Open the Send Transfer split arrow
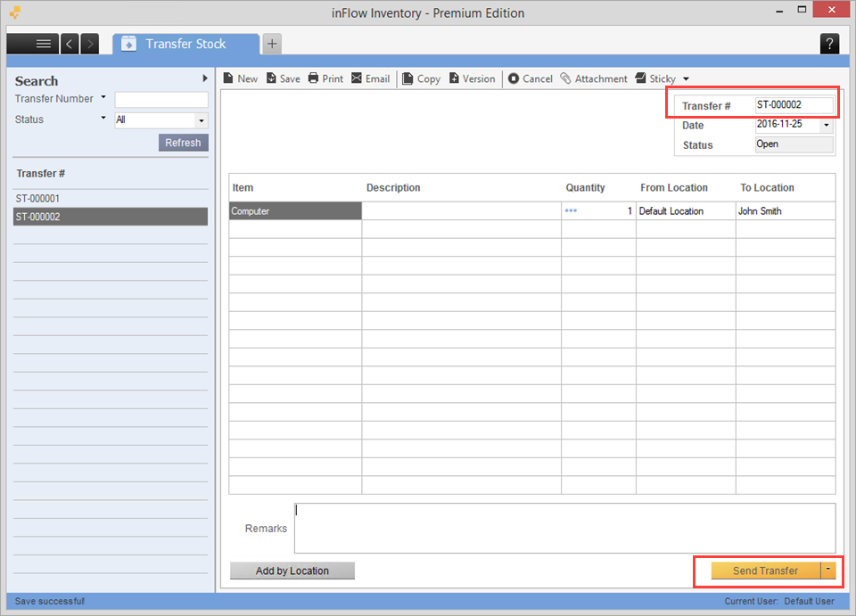The height and width of the screenshot is (616, 856). [828, 571]
